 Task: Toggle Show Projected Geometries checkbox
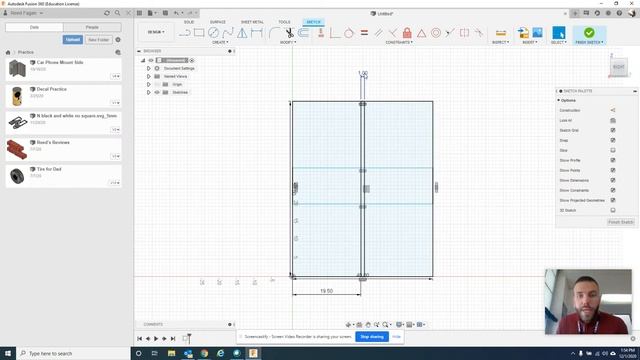click(613, 200)
